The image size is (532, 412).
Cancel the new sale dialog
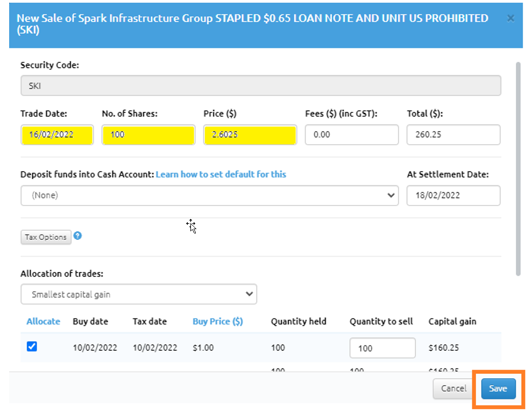click(x=453, y=388)
